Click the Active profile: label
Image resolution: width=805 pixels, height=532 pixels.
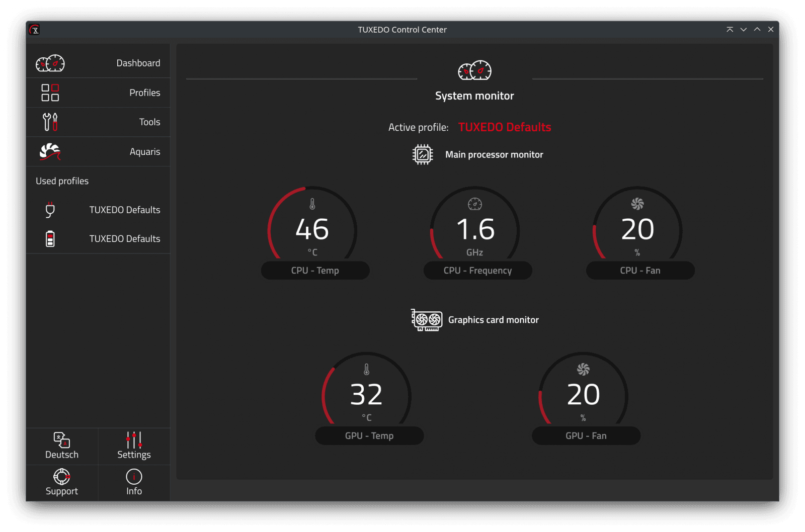(x=418, y=128)
